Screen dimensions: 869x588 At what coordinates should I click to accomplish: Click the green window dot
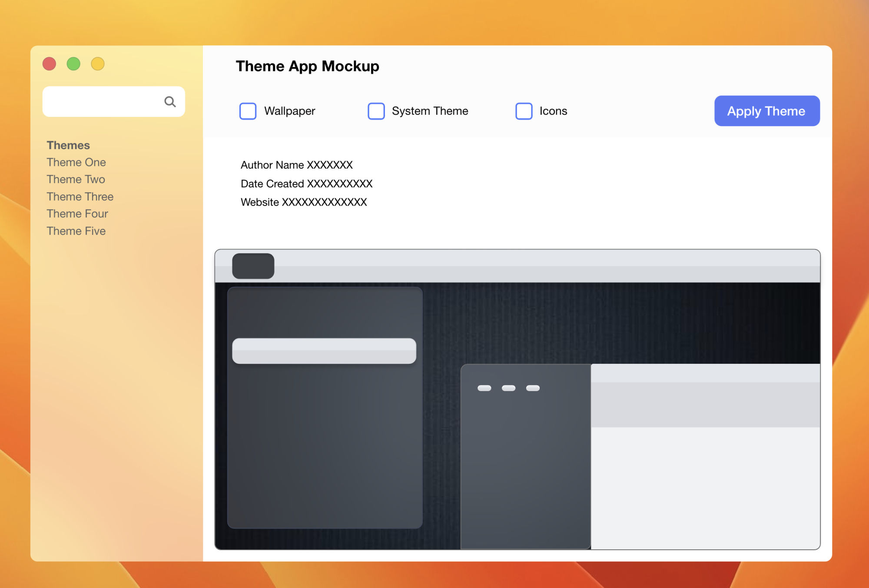pyautogui.click(x=73, y=64)
